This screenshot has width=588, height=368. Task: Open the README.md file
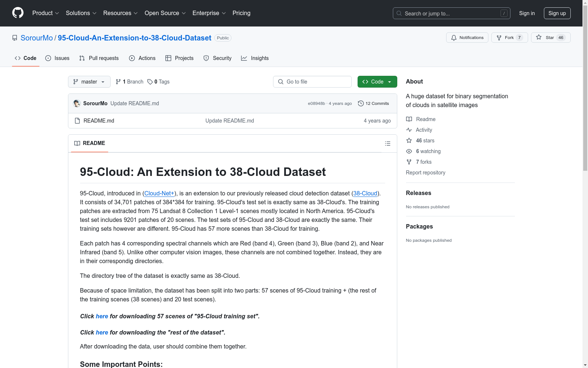(x=99, y=121)
